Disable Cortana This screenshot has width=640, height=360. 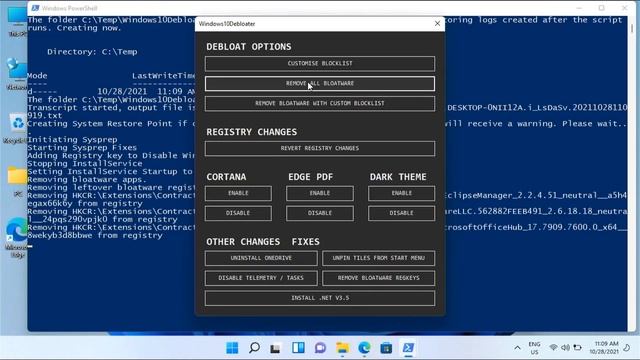238,213
